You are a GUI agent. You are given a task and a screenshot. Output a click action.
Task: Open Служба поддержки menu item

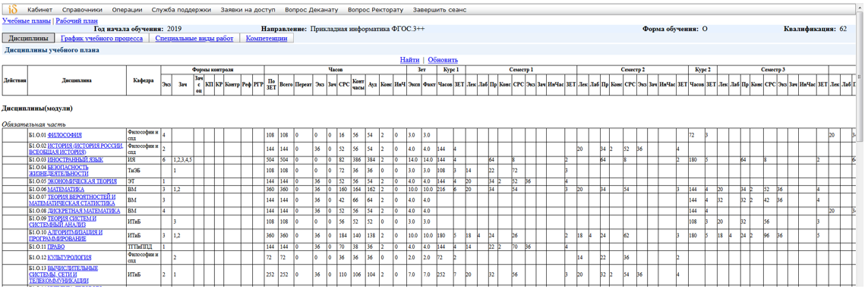pos(181,10)
